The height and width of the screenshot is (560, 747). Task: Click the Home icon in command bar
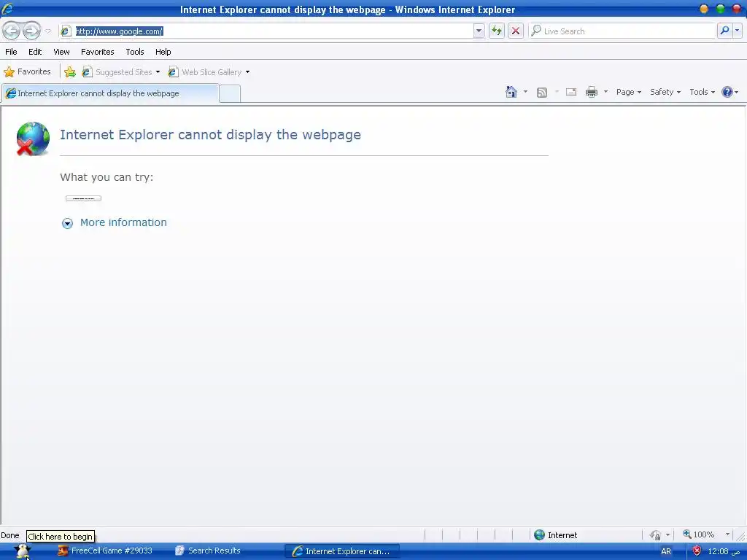coord(511,92)
